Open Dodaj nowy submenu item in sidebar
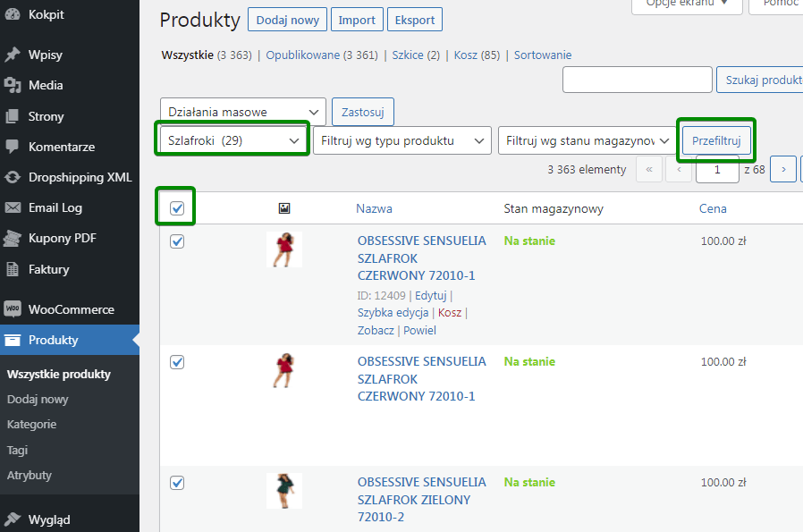 click(38, 399)
